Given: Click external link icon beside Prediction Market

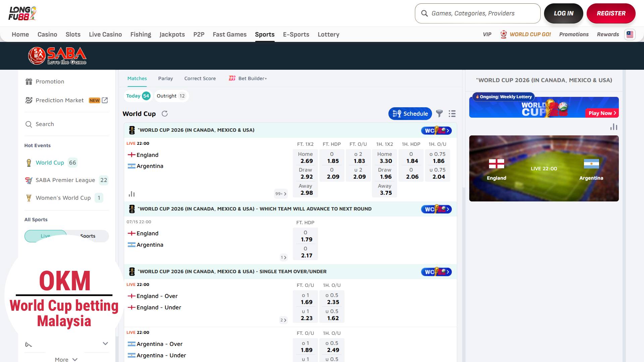Looking at the screenshot, I should click(105, 100).
